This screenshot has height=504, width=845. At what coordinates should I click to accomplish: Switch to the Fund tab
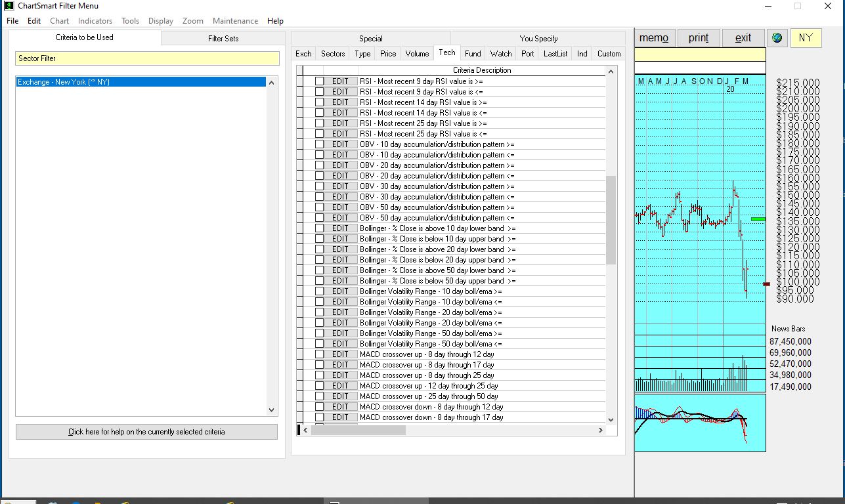tap(472, 53)
